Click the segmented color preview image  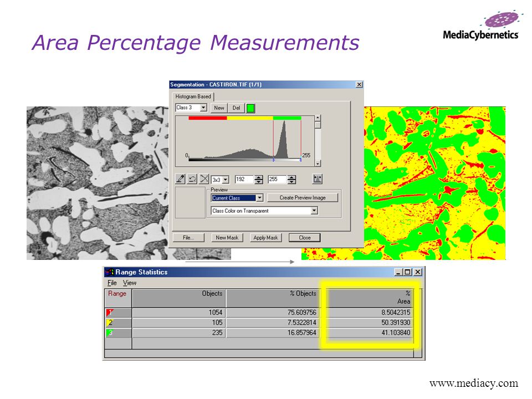(434, 183)
